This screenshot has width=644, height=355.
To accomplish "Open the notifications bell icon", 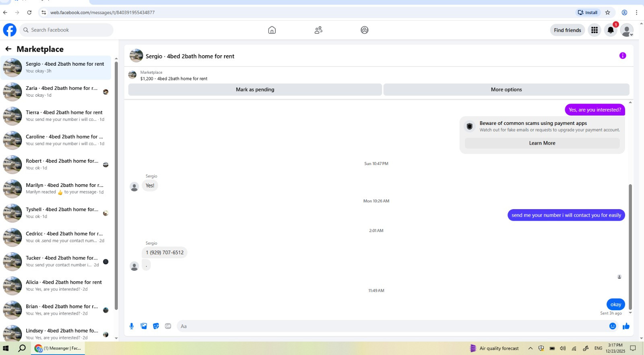I will [611, 30].
